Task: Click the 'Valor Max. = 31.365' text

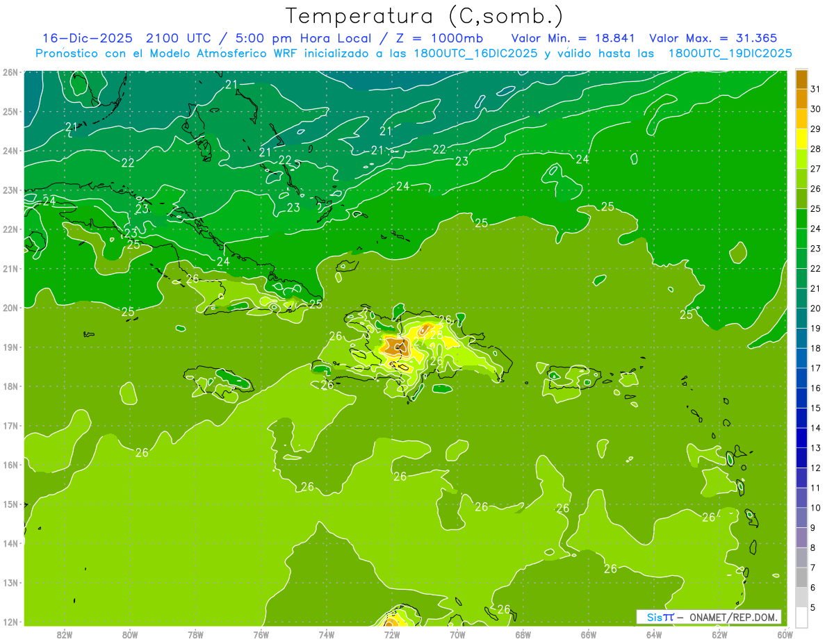Action: [x=713, y=38]
